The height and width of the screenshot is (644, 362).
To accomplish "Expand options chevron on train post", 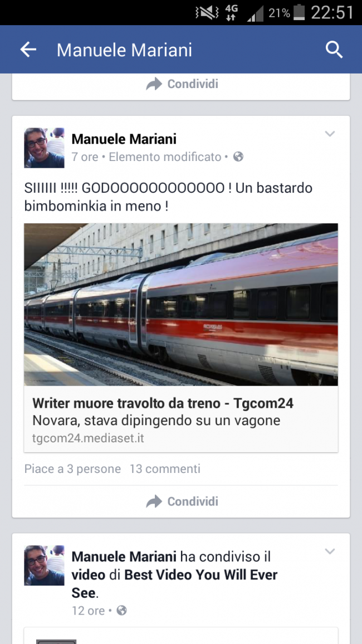I will coord(330,134).
